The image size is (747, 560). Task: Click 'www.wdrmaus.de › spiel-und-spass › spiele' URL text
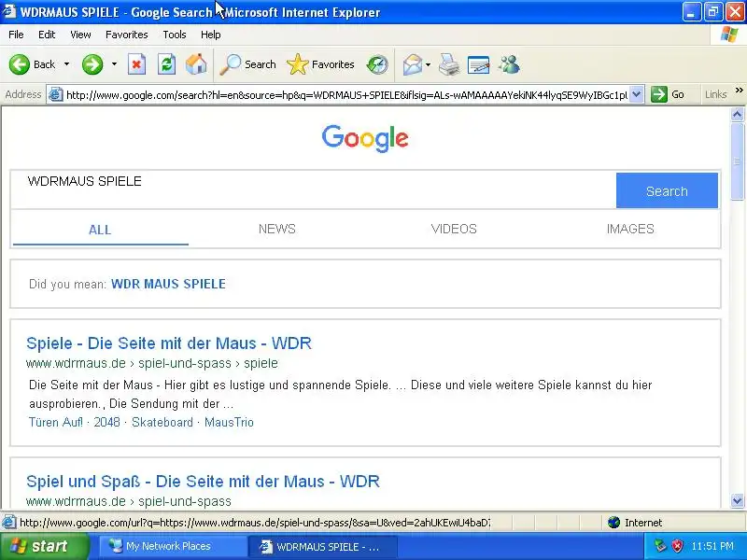pyautogui.click(x=152, y=363)
